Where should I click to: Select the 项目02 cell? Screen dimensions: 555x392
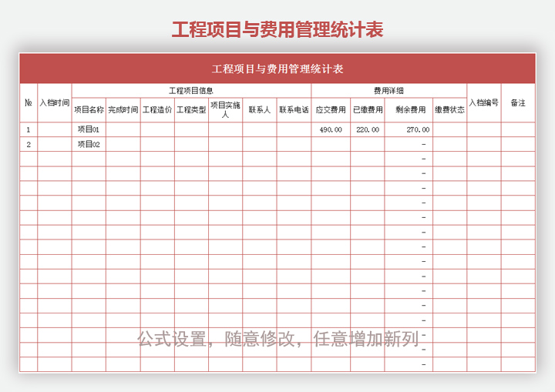tap(89, 144)
